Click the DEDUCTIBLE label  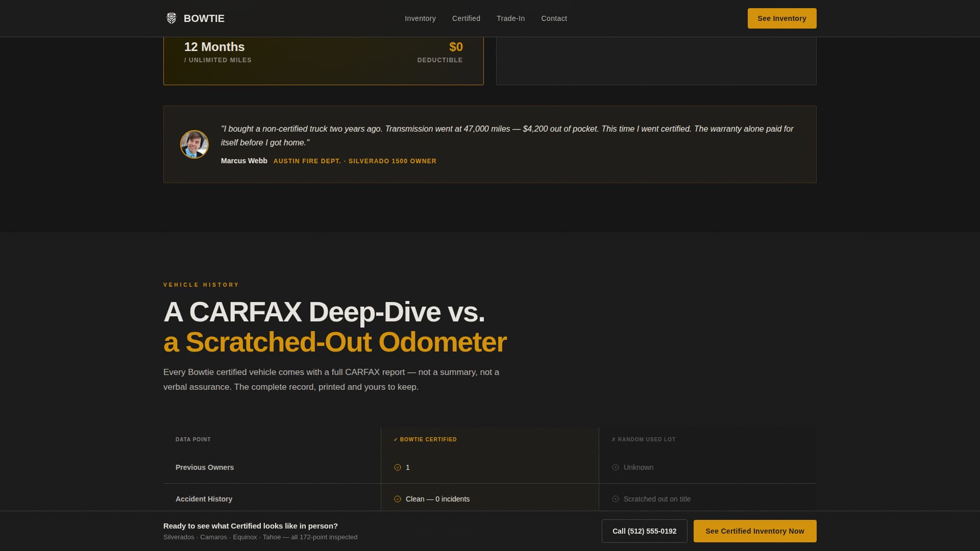pos(440,60)
